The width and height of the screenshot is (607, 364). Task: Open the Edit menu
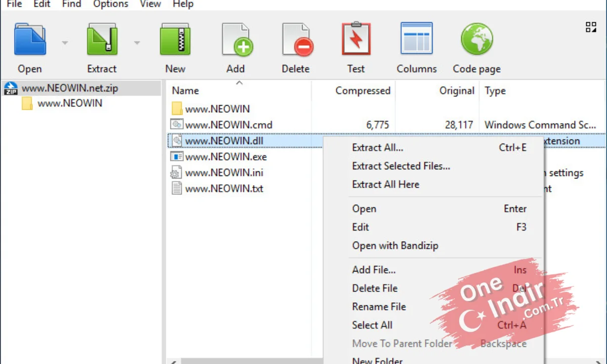pyautogui.click(x=42, y=4)
